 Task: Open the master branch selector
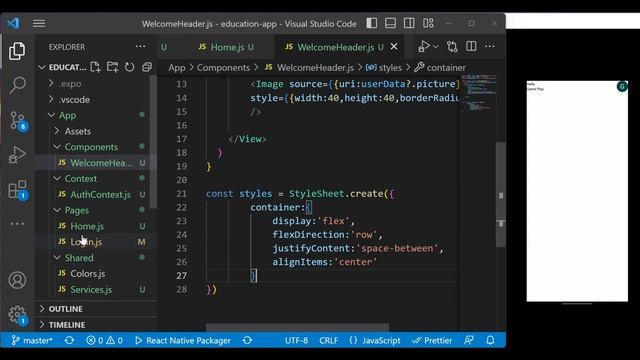[32, 340]
